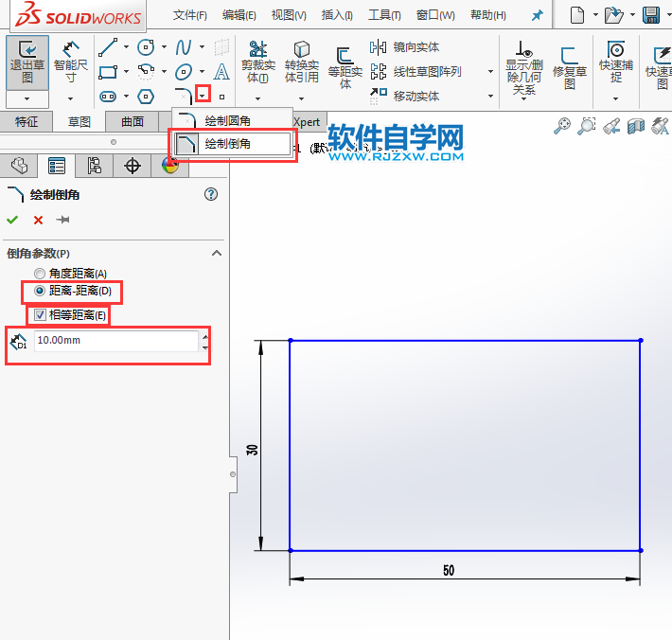The image size is (672, 640).
Task: Cancel chamfer with red X
Action: [x=38, y=220]
